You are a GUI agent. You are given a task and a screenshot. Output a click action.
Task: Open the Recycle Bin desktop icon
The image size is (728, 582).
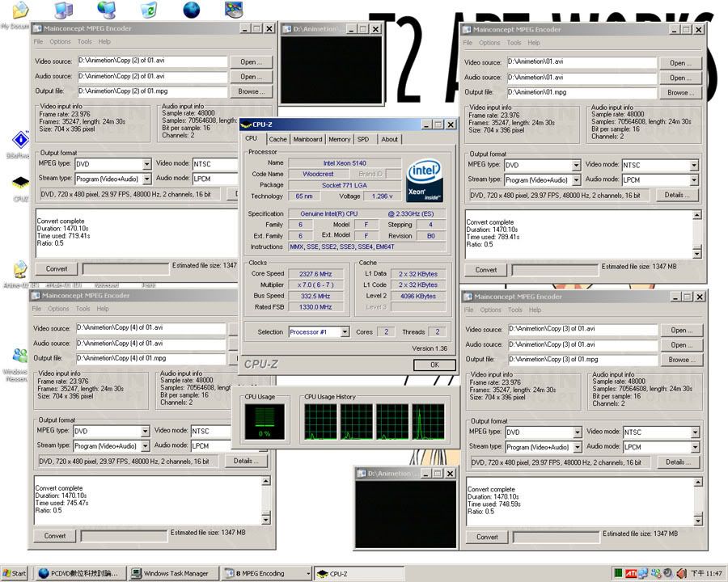click(x=149, y=10)
